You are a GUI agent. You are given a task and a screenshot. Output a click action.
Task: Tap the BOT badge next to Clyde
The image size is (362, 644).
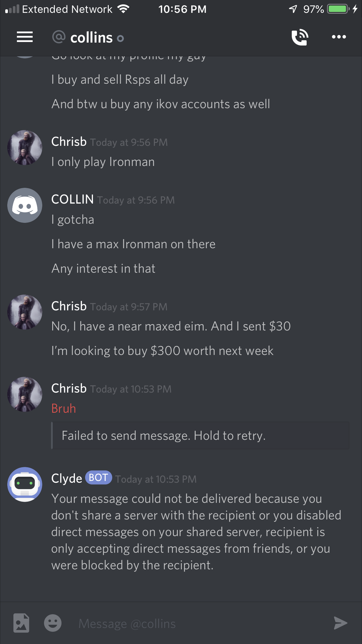click(99, 478)
